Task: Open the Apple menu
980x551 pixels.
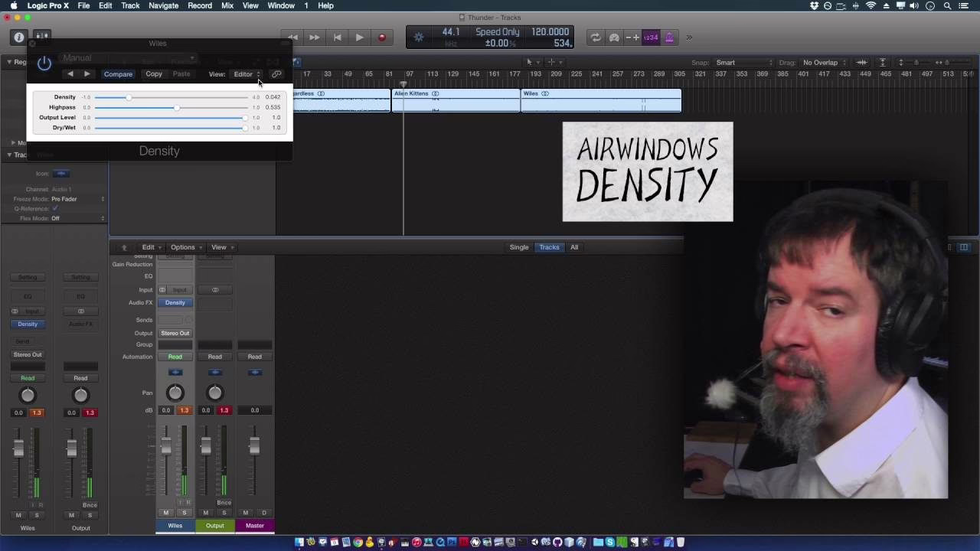Action: pyautogui.click(x=14, y=5)
